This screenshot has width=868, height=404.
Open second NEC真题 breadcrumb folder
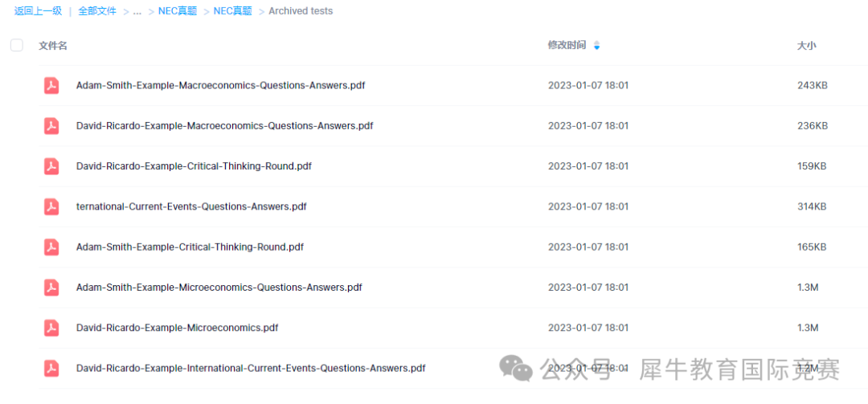click(x=233, y=11)
